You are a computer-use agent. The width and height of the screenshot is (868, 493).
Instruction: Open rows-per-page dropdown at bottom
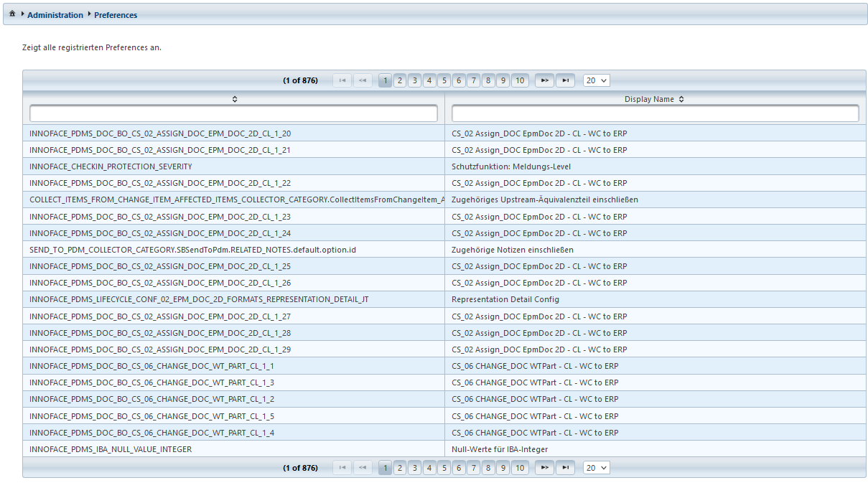[x=596, y=468]
